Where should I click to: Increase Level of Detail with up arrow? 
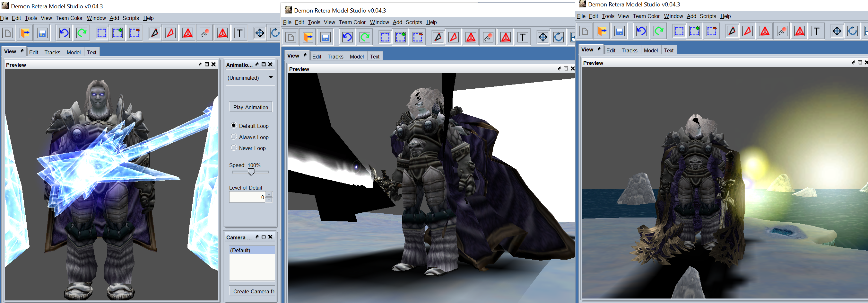pyautogui.click(x=269, y=194)
